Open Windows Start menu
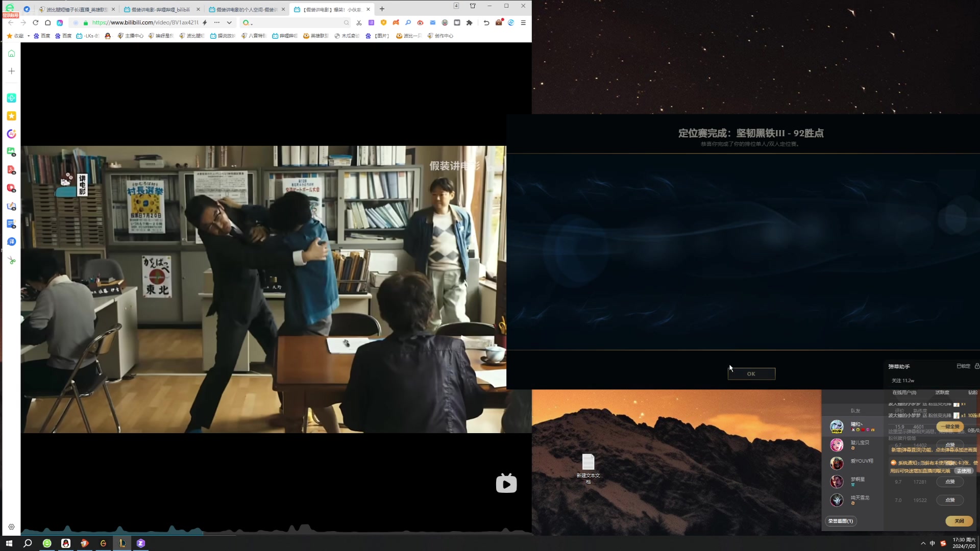Image resolution: width=980 pixels, height=551 pixels. click(x=9, y=543)
